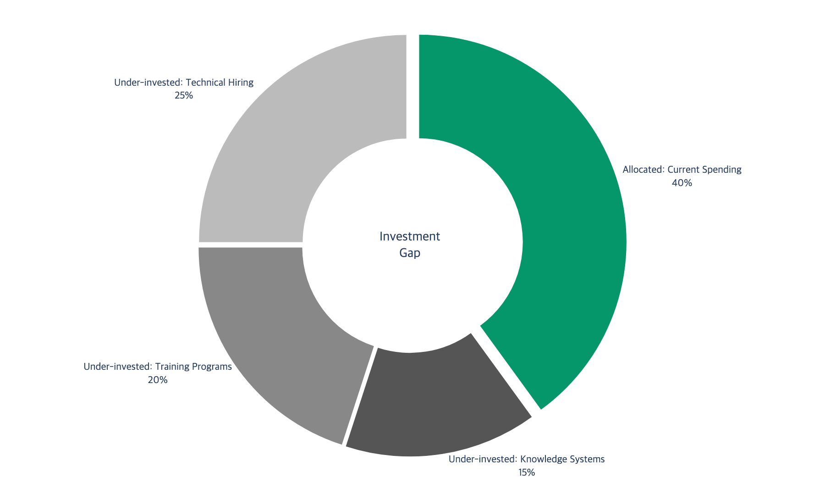
Task: Click the '25%' value label
Action: click(x=184, y=96)
